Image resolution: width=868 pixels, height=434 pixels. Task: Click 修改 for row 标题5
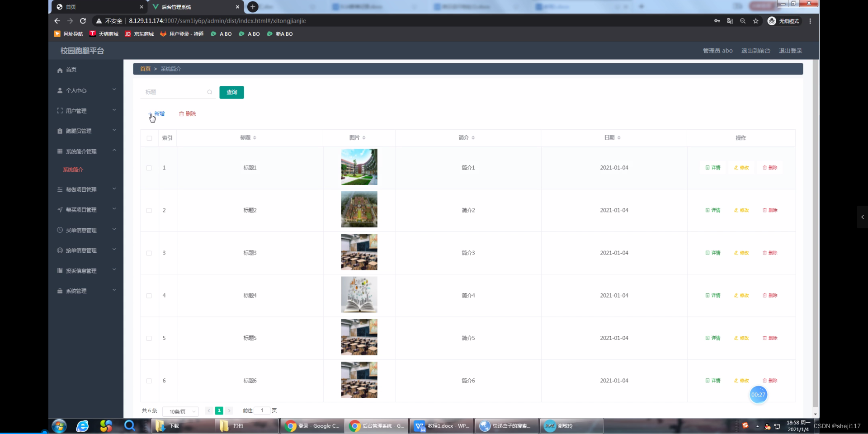coord(741,338)
